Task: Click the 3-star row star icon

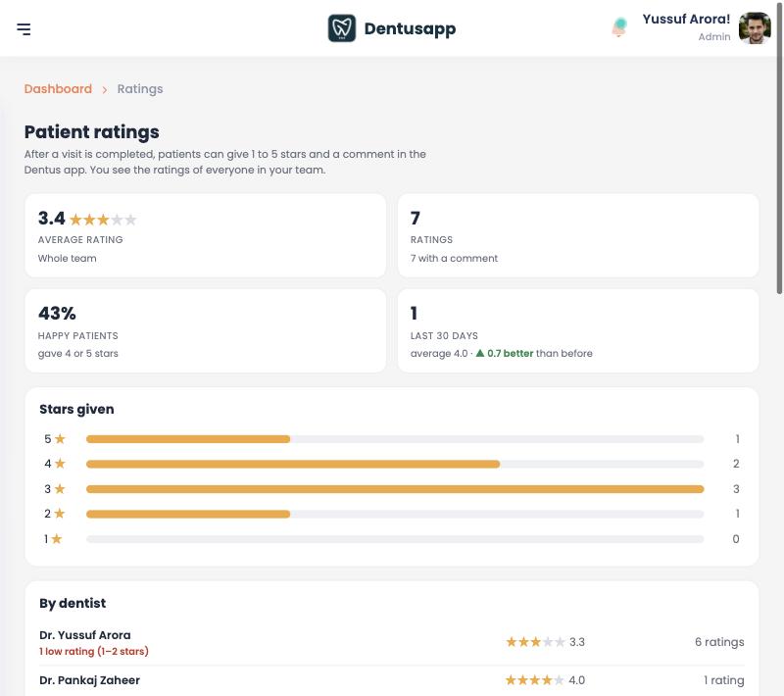Action: [60, 488]
